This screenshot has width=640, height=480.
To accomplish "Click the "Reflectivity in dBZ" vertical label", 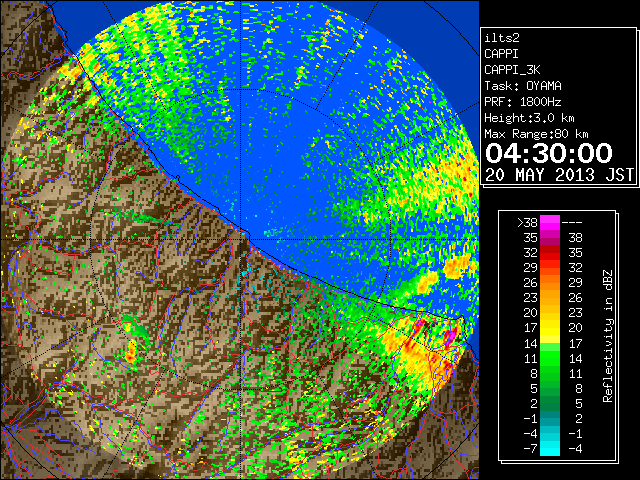I will coord(608,336).
